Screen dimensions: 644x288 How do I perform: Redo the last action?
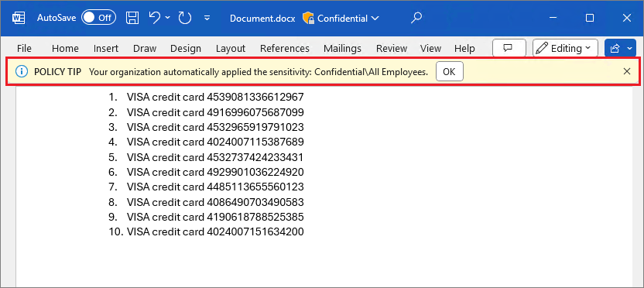[x=185, y=18]
